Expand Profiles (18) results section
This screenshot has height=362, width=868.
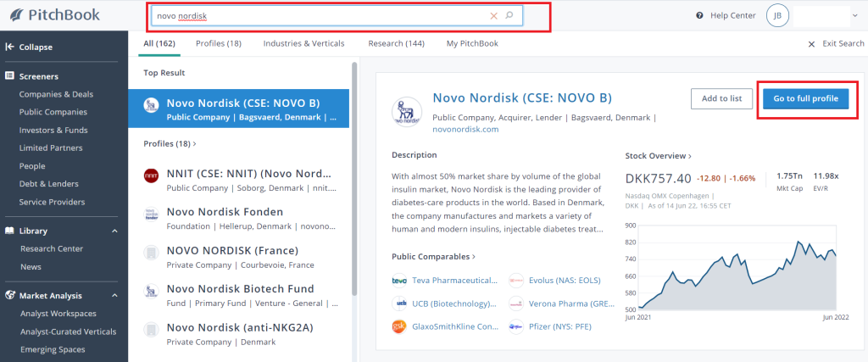(170, 143)
